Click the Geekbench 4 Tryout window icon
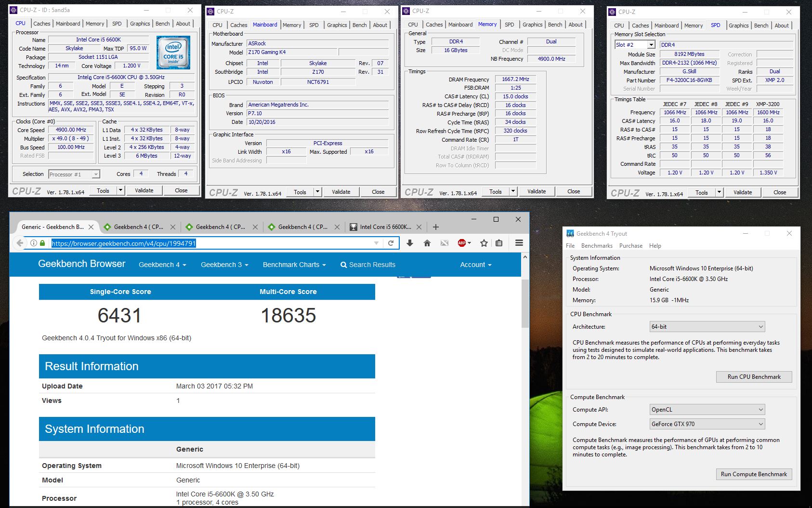 [x=570, y=233]
